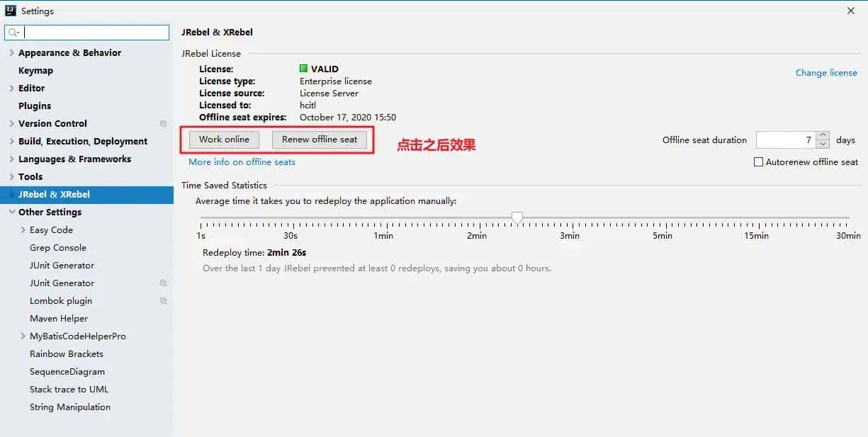The height and width of the screenshot is (437, 868).
Task: Open the Plugins settings page
Action: coord(35,106)
